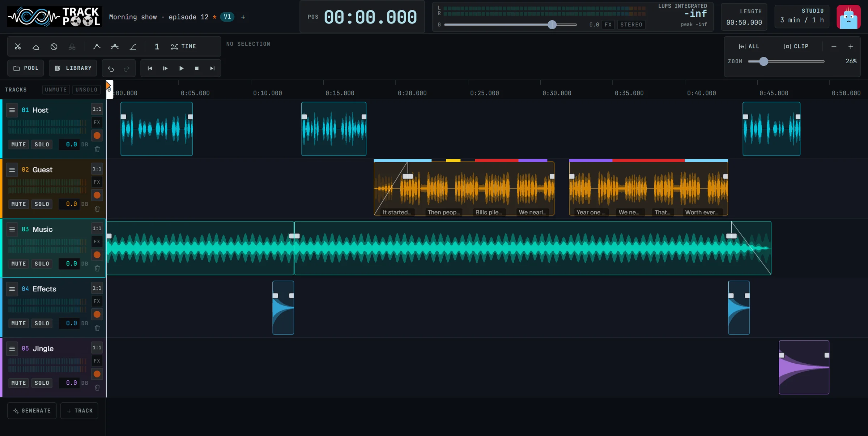Mute the Music track

click(x=18, y=264)
